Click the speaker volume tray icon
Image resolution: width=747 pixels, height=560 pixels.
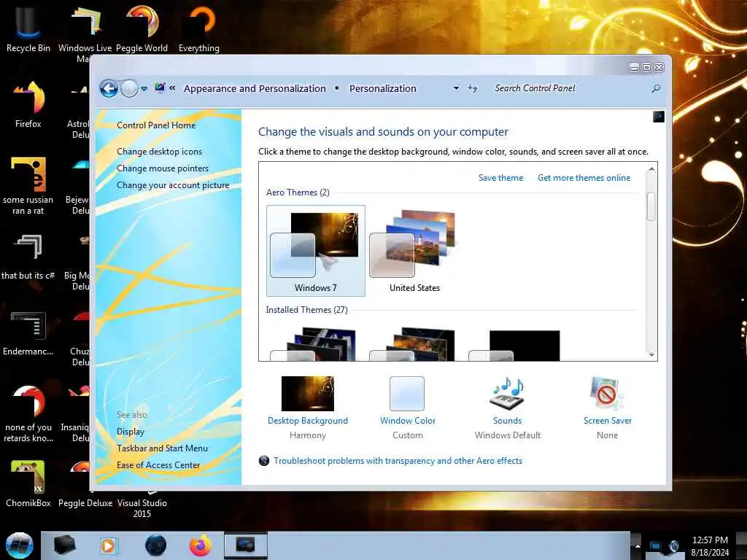674,546
